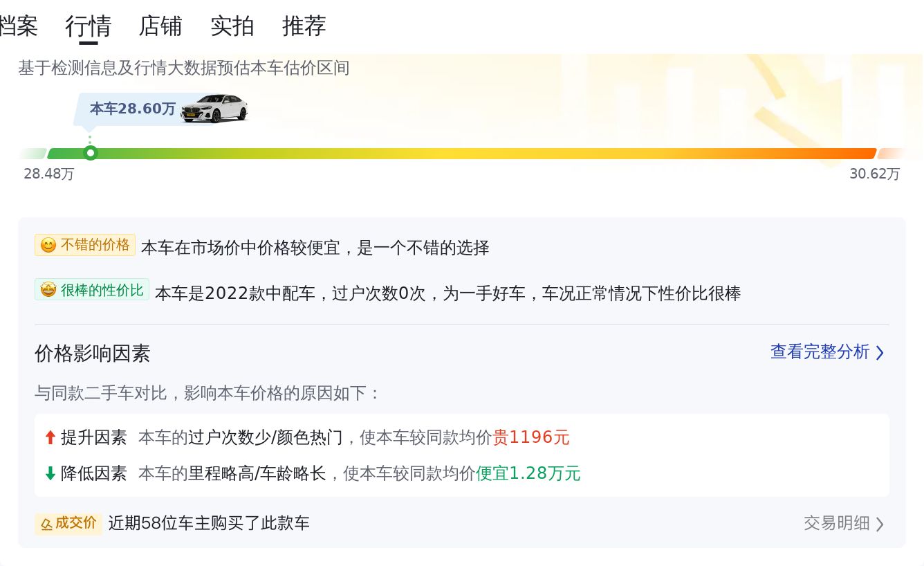This screenshot has width=924, height=566.
Task: Select the 行情 tab
Action: click(89, 26)
